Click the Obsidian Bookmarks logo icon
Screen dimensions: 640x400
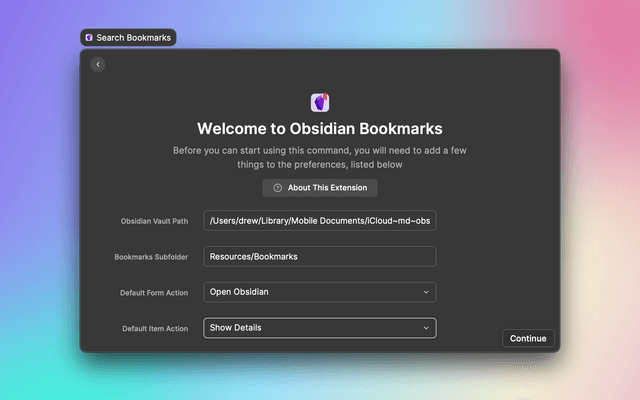tap(320, 102)
